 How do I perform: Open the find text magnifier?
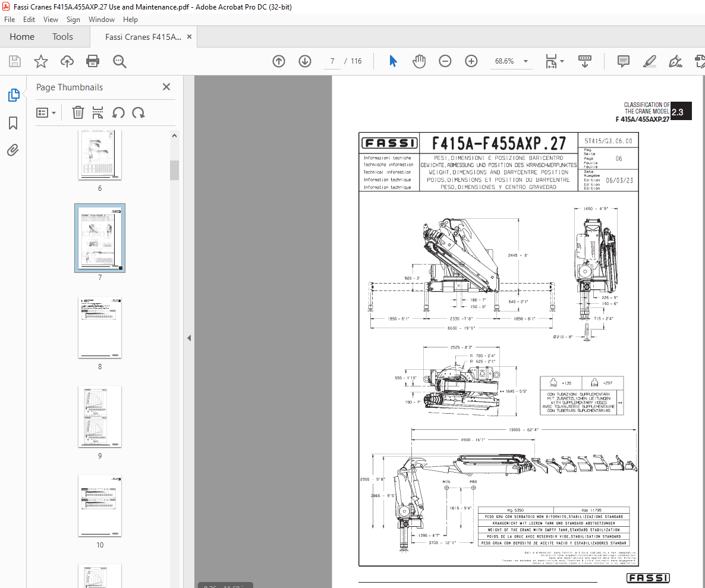click(x=119, y=61)
